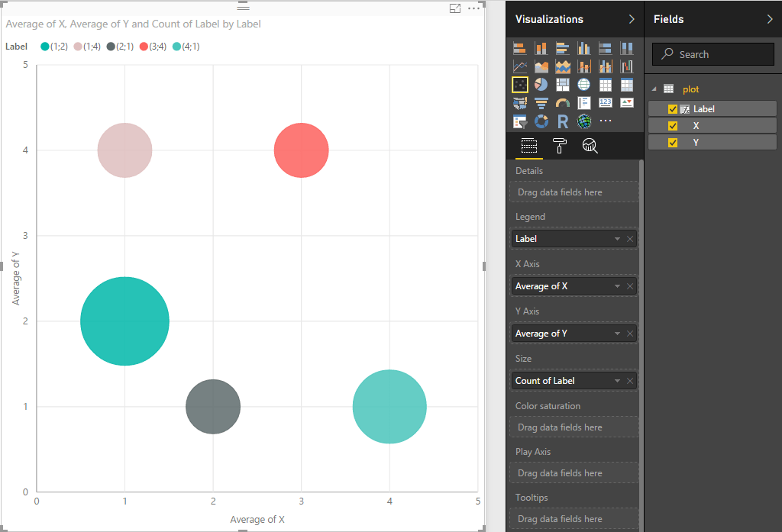Click the Search field in Fields pane
The height and width of the screenshot is (532, 782).
click(713, 54)
